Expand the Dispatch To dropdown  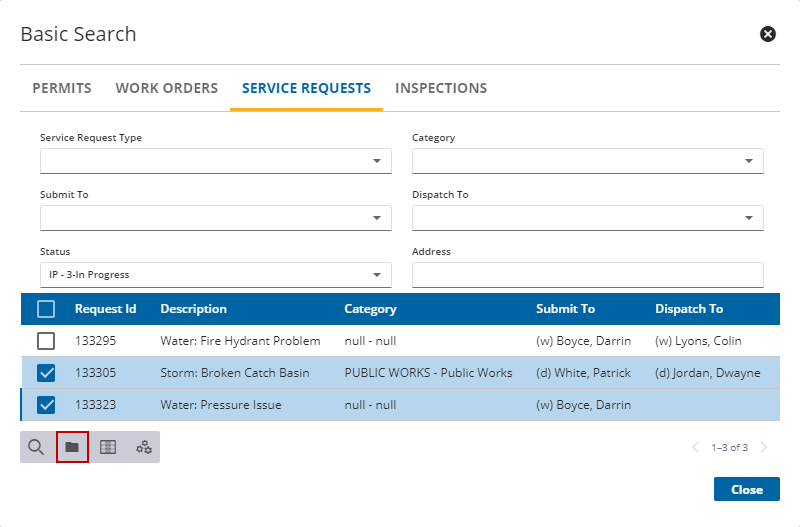coord(587,218)
